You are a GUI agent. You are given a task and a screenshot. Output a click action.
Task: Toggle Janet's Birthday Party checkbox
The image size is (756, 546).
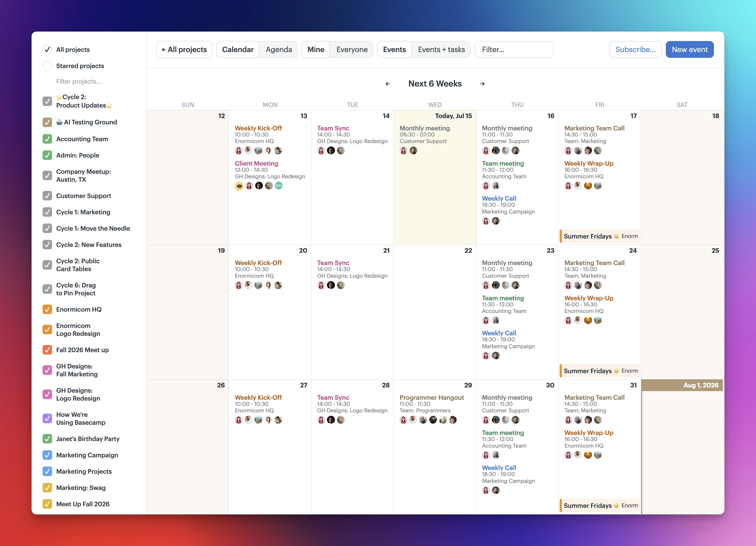coord(47,439)
